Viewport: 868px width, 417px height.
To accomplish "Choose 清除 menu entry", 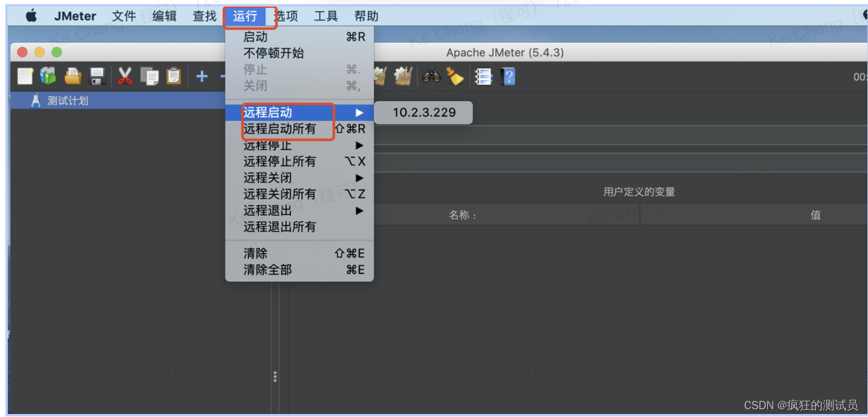I will pos(299,253).
